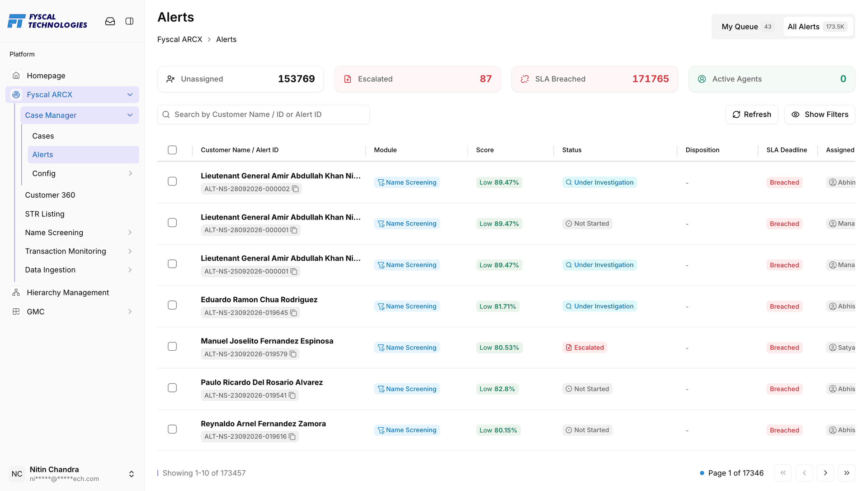
Task: Check Reynaldo Arnel Fernandez Zamora row
Action: [172, 429]
